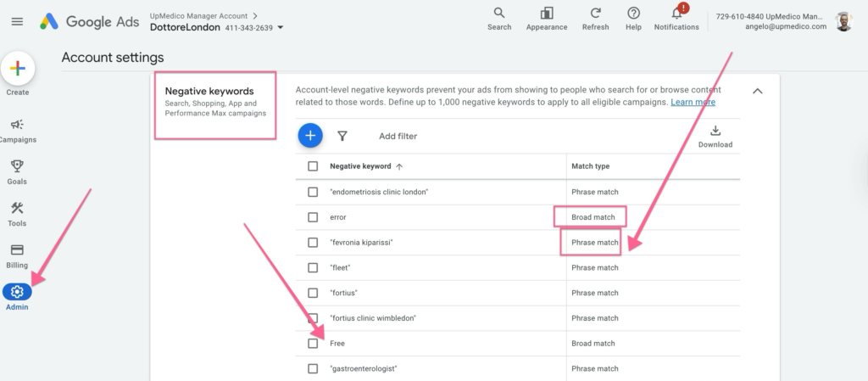Open Goals trophy icon
868x381 pixels.
17,166
